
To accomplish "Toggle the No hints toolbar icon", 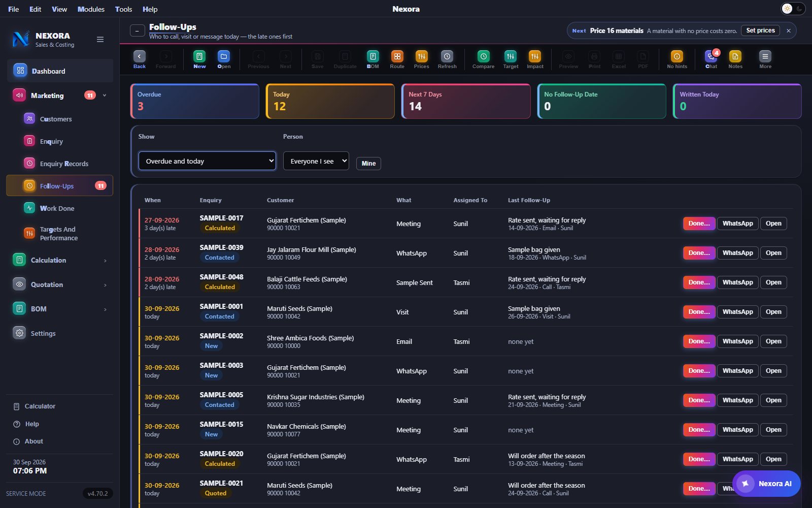I will (x=677, y=59).
